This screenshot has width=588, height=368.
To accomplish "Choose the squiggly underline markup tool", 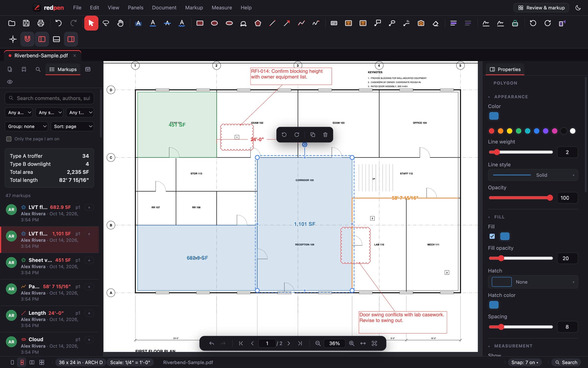I will 182,23.
